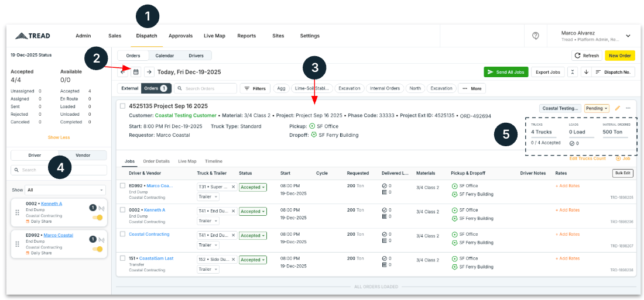Go to the next day arrow
Image resolution: width=644 pixels, height=300 pixels.
(149, 72)
